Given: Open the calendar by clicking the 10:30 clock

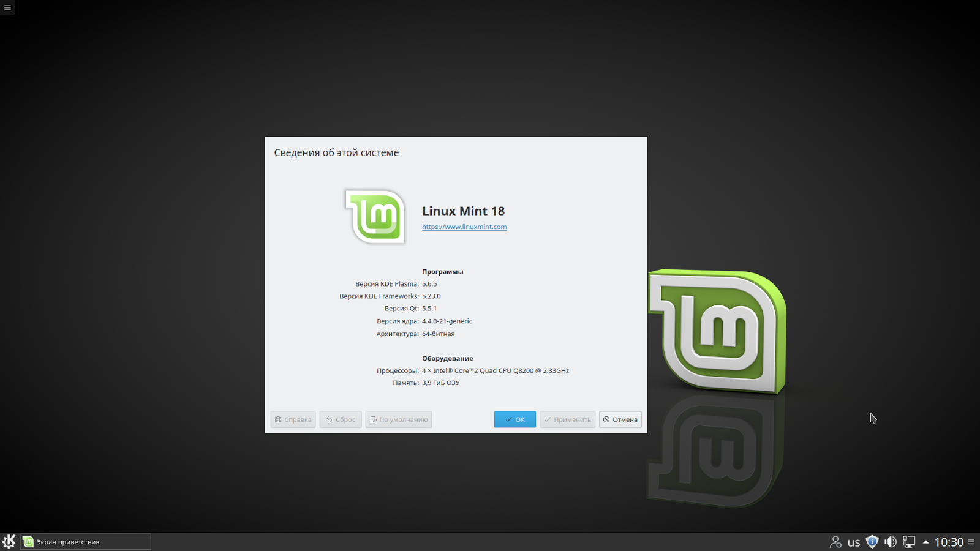Looking at the screenshot, I should click(x=950, y=541).
